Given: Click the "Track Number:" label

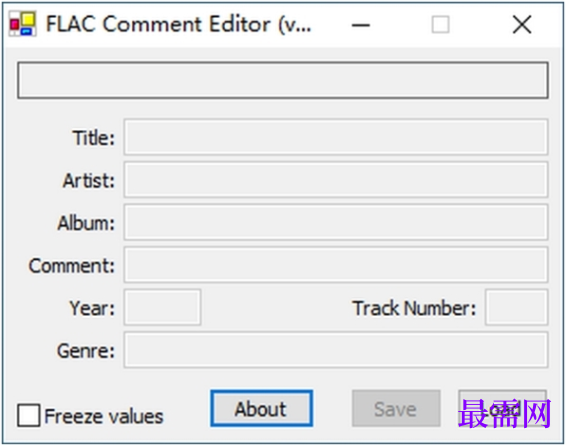Looking at the screenshot, I should point(414,308).
